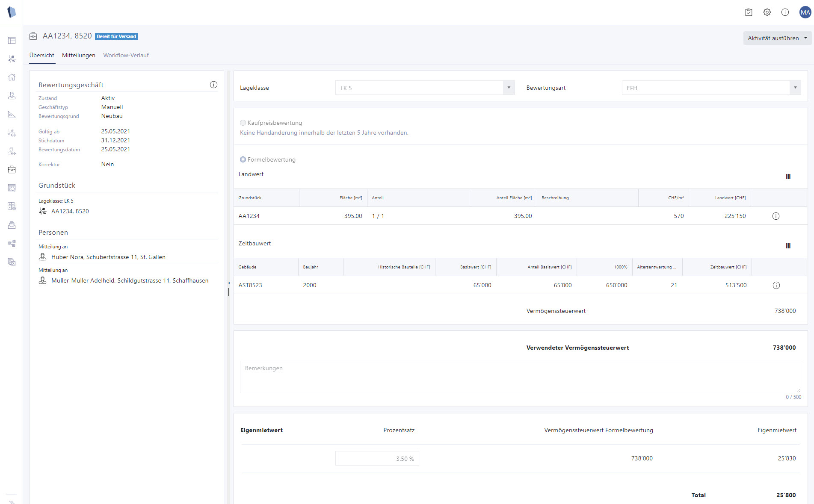The image size is (814, 504).
Task: Select the Formelbewertung radio button
Action: [x=243, y=160]
